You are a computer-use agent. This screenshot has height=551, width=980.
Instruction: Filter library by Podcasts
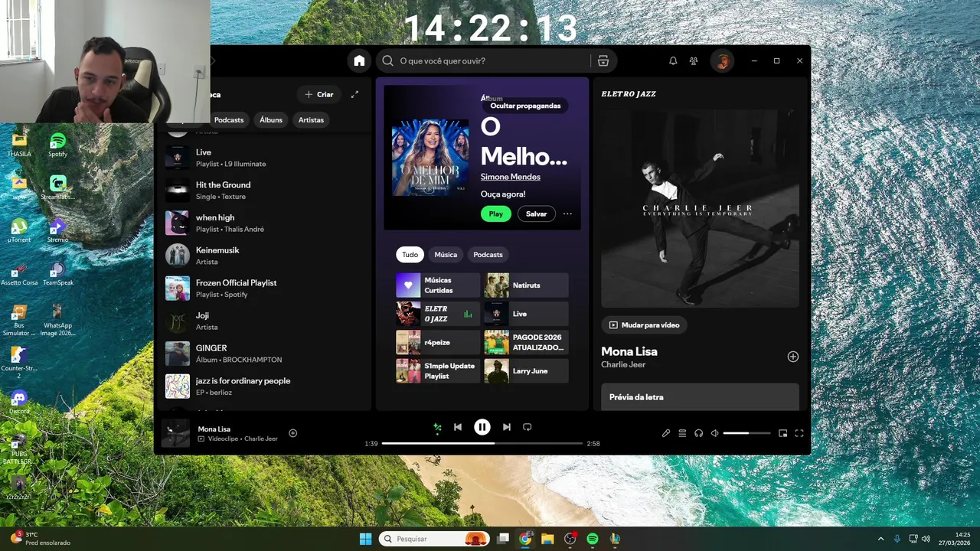[229, 120]
